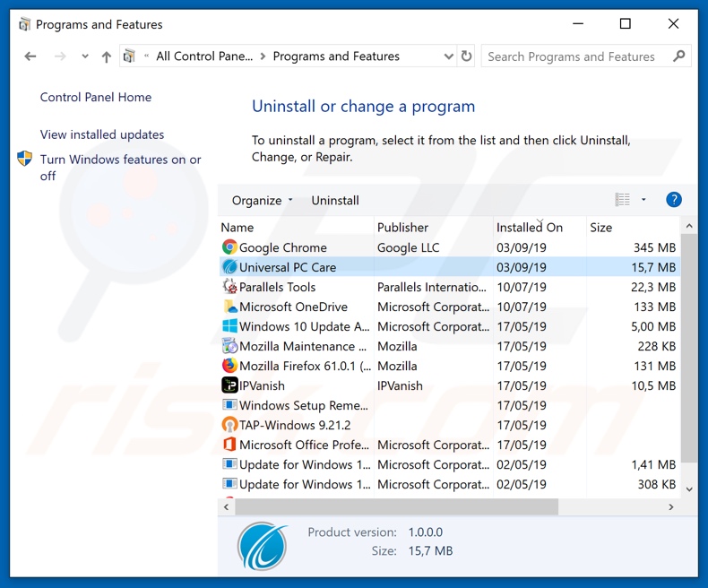Click the Google LLC publisher cell

click(x=408, y=247)
